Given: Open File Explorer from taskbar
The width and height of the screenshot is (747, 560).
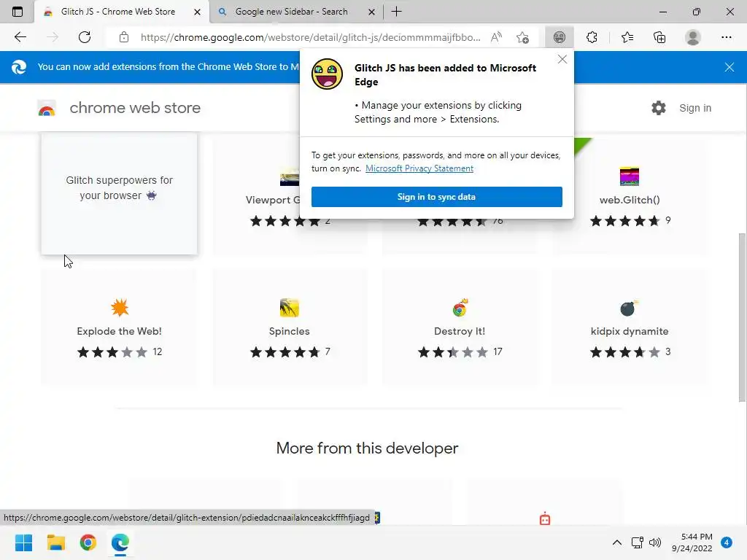Looking at the screenshot, I should (55, 542).
